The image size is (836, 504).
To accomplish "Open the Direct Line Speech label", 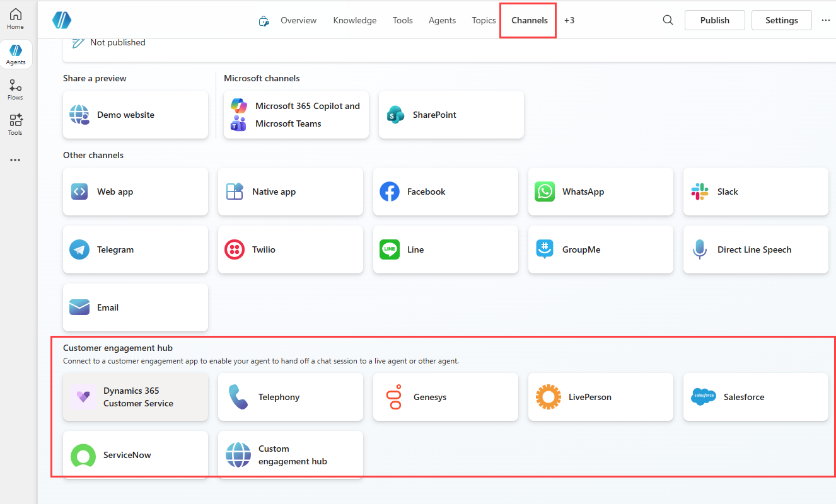I will point(755,249).
